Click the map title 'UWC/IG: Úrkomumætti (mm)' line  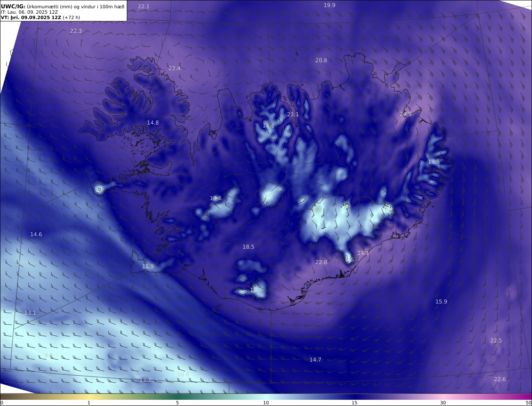coord(63,6)
